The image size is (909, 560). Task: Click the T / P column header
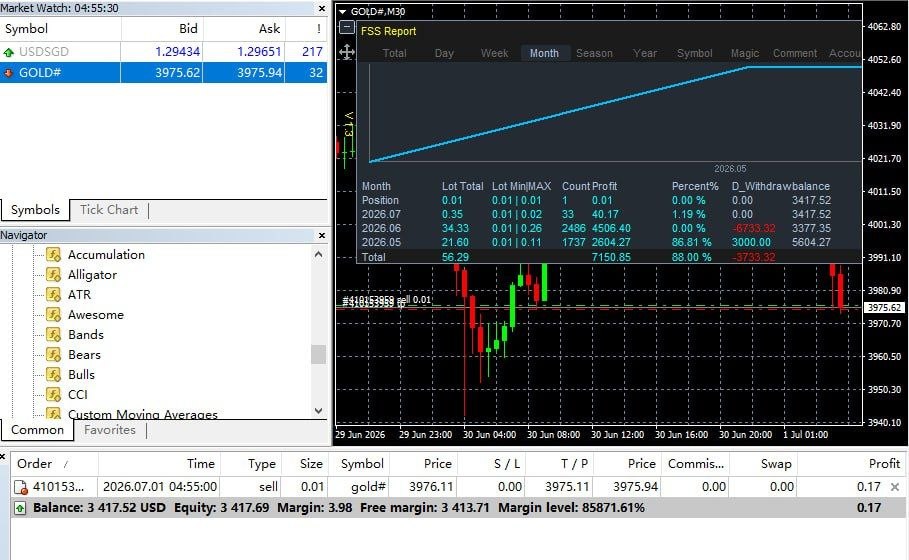point(559,464)
